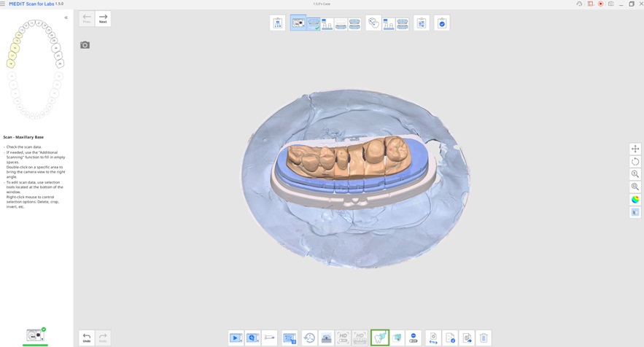This screenshot has height=347, width=644.
Task: Open the hamburger menu at top left
Action: 3,4
